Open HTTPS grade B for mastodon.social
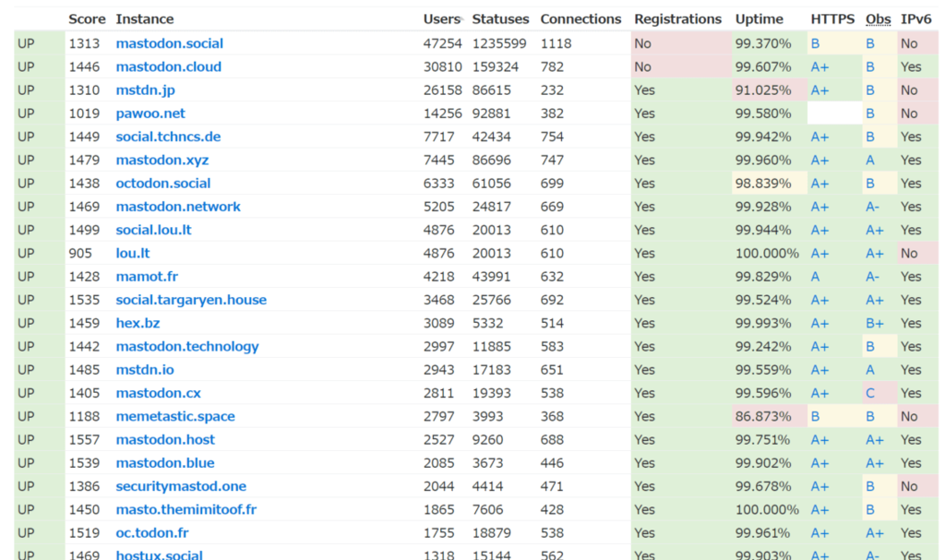The height and width of the screenshot is (560, 945). pyautogui.click(x=815, y=43)
